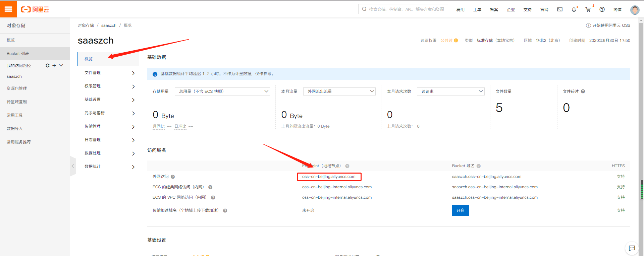The image size is (644, 256).
Task: Open 费用 in top navigation
Action: [x=461, y=9]
